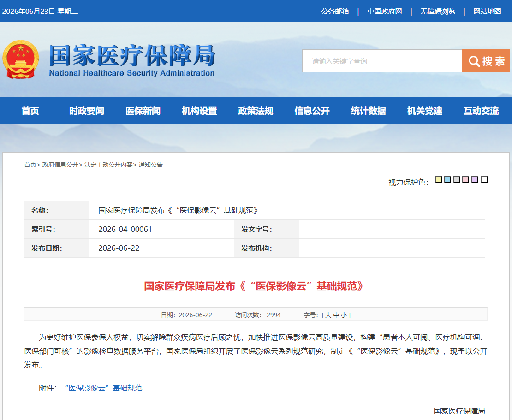Open the 机构设置 menu item
The width and height of the screenshot is (512, 420).
pos(199,111)
